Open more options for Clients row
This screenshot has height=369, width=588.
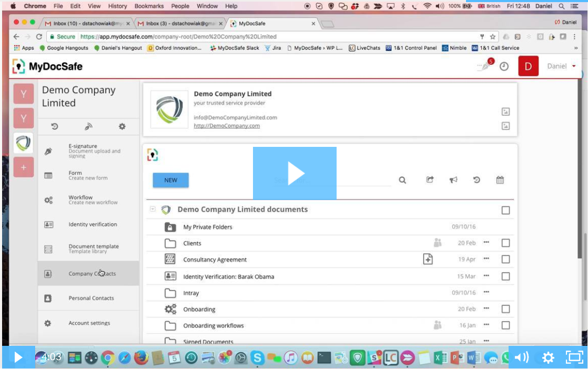click(x=486, y=242)
